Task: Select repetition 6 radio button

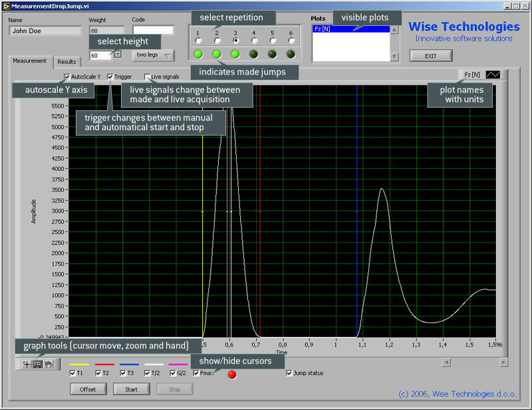Action: (x=291, y=41)
